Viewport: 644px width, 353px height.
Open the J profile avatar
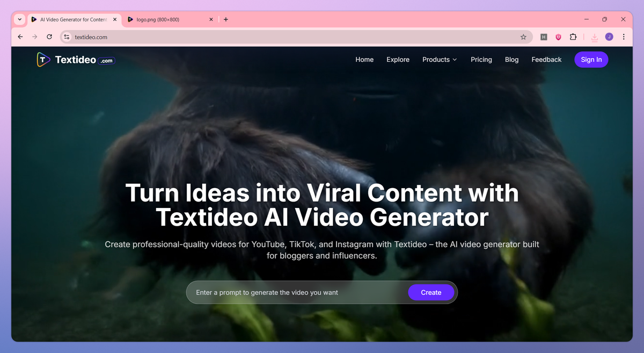point(609,37)
